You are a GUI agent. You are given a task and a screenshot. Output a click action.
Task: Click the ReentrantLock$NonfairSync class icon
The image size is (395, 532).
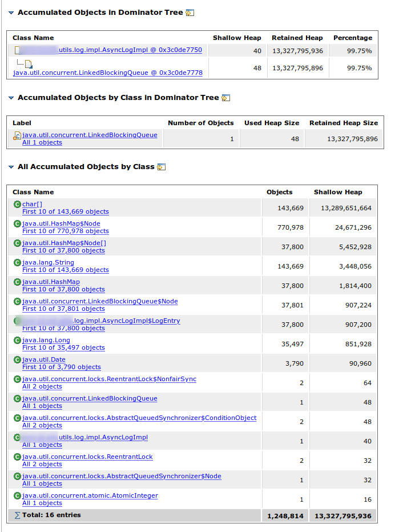[17, 379]
